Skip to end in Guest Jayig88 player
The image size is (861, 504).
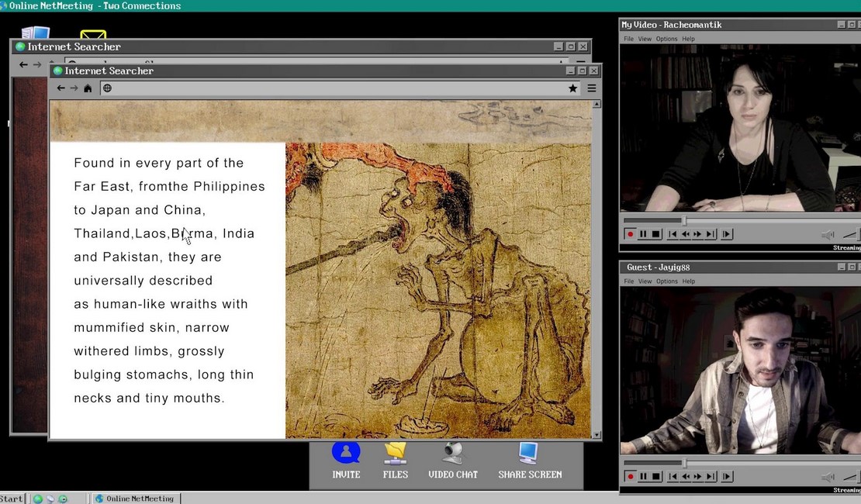click(x=711, y=477)
